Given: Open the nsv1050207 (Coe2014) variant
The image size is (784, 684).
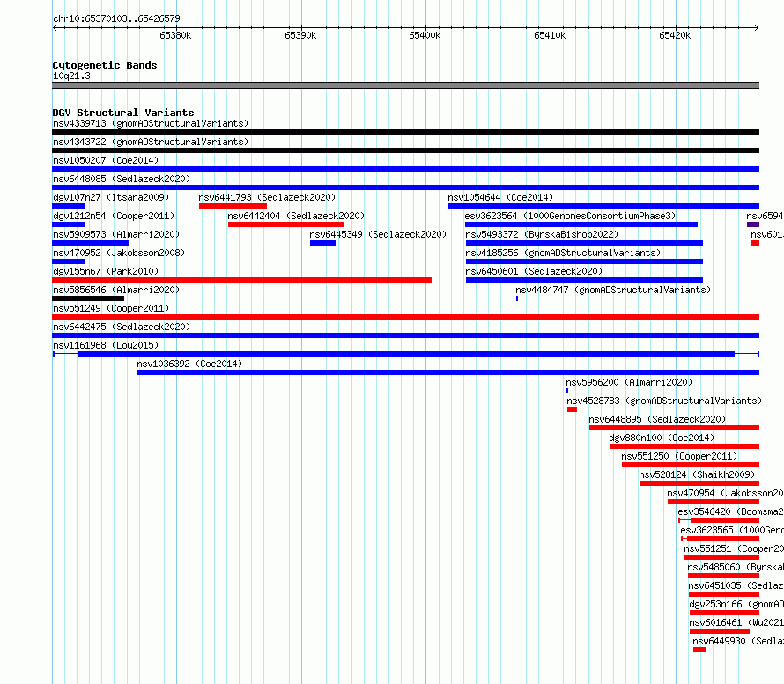Looking at the screenshot, I should click(x=106, y=160).
